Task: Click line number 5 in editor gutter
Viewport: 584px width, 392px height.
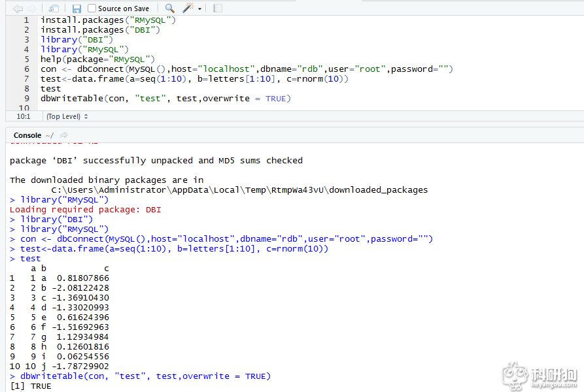Action: 26,59
